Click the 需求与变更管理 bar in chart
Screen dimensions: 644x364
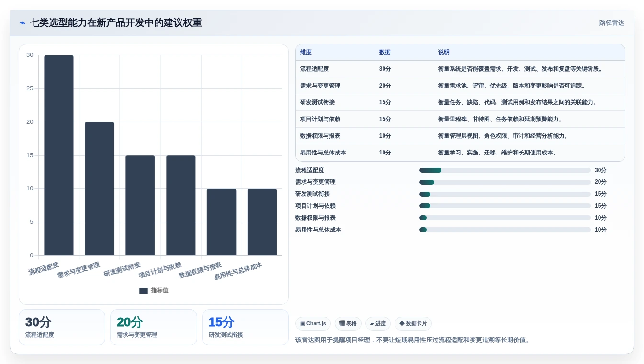click(100, 189)
